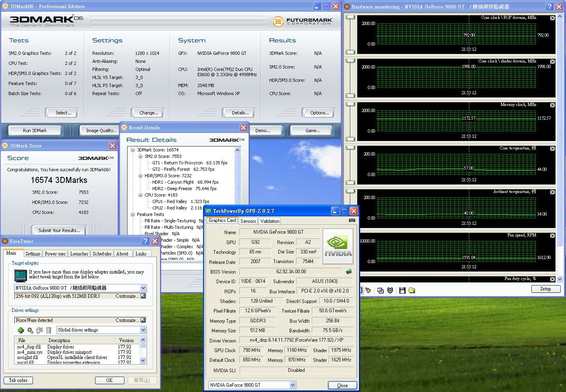Image resolution: width=566 pixels, height=392 pixels.
Task: Hide the Ambient temperature graph with its X
Action: pyautogui.click(x=552, y=192)
